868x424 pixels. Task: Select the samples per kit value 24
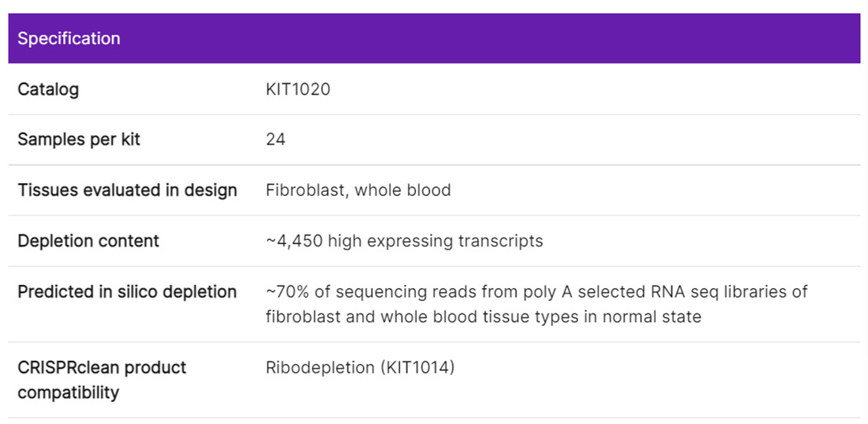pos(275,140)
